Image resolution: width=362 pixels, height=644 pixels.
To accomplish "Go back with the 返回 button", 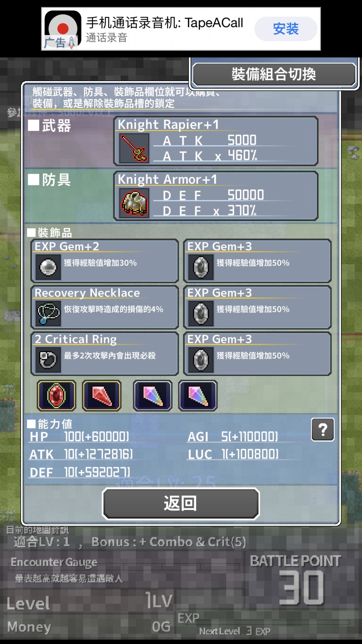I will [x=181, y=503].
